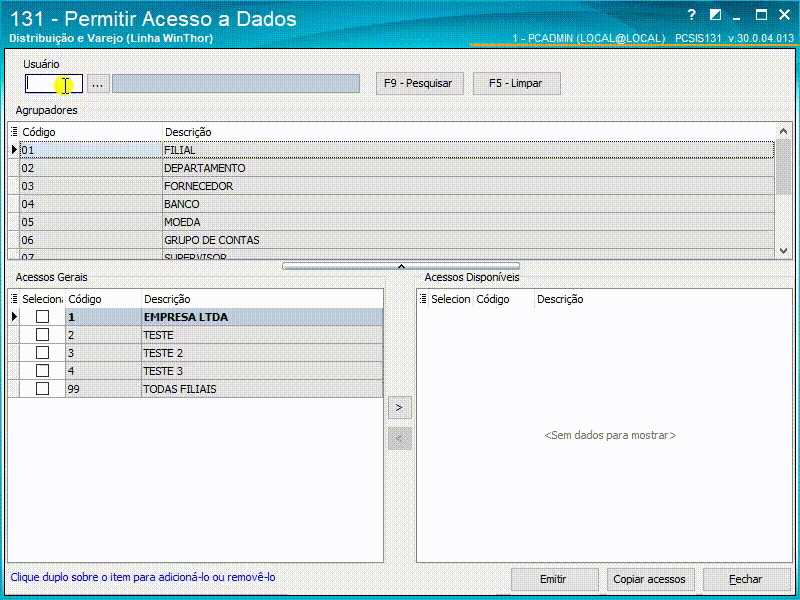This screenshot has height=600, width=800.
Task: Open the help question mark icon
Action: pos(691,15)
